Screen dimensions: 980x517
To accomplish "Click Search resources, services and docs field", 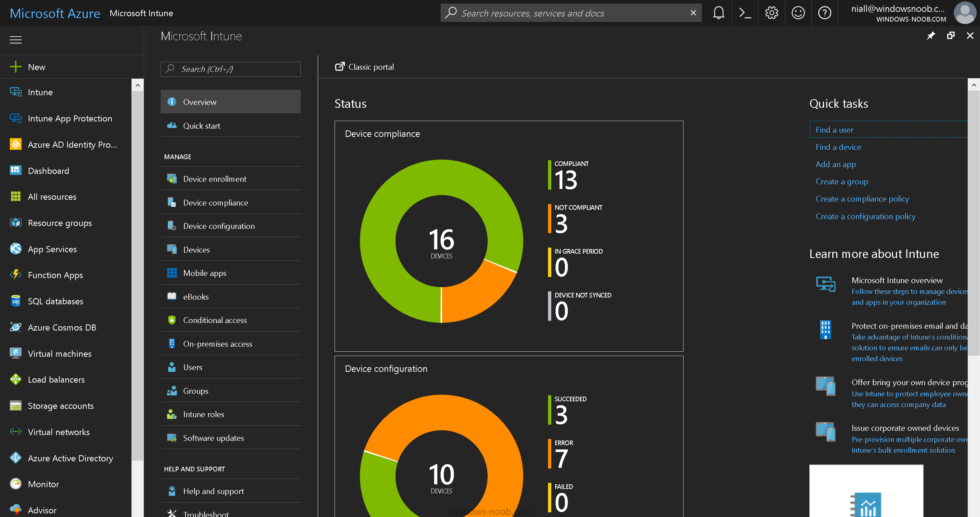I will (x=571, y=13).
